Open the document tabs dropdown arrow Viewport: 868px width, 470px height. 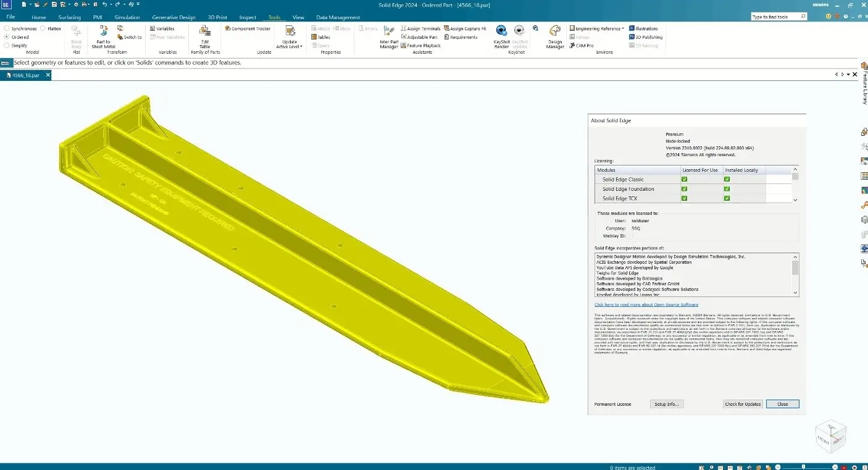click(848, 74)
